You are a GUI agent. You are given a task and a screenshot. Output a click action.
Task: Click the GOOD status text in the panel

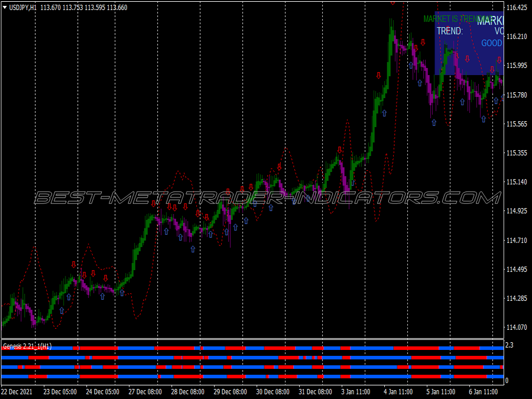click(492, 43)
